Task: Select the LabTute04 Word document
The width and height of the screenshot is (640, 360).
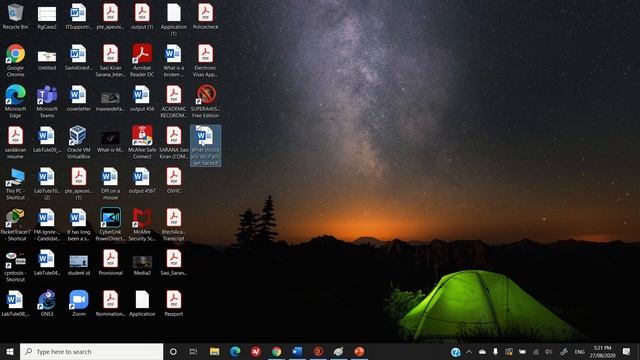Action: click(47, 262)
